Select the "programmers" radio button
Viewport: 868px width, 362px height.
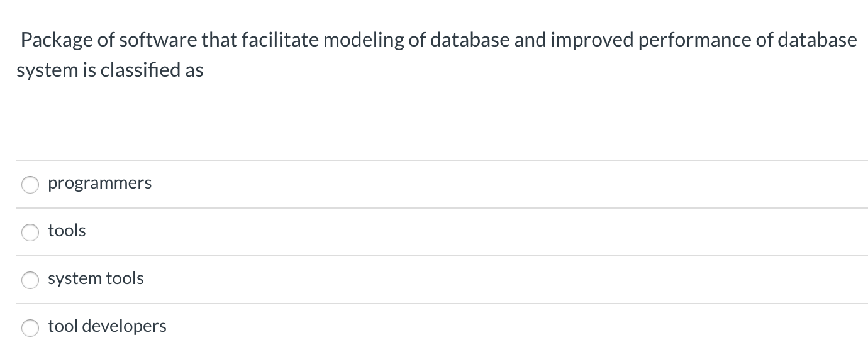(31, 184)
